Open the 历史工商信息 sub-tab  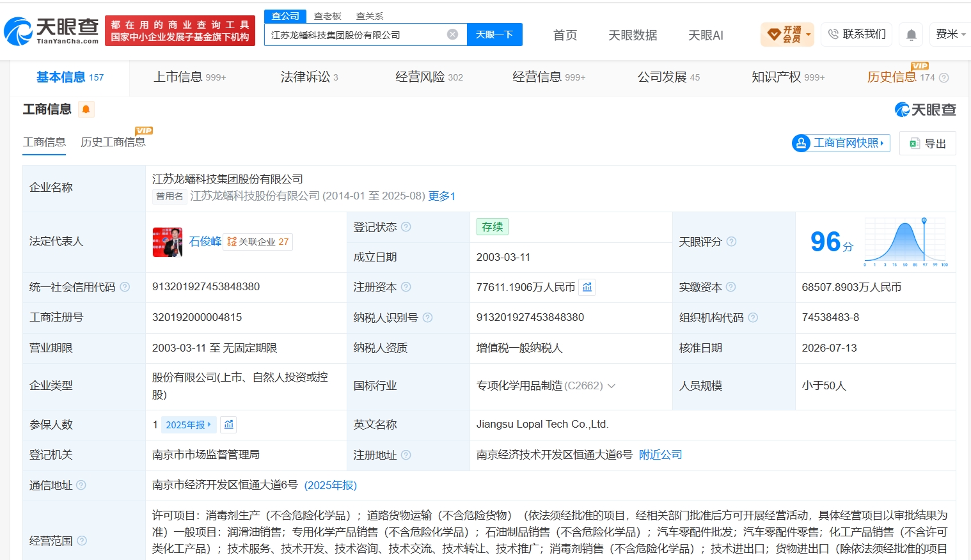tap(113, 142)
